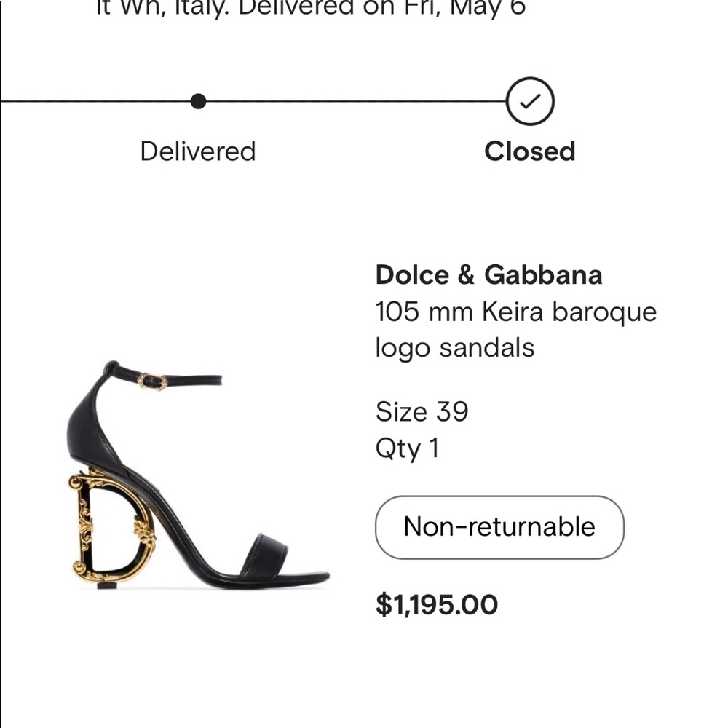Tap the $1,195.00 price label
The image size is (728, 728).
point(437,604)
